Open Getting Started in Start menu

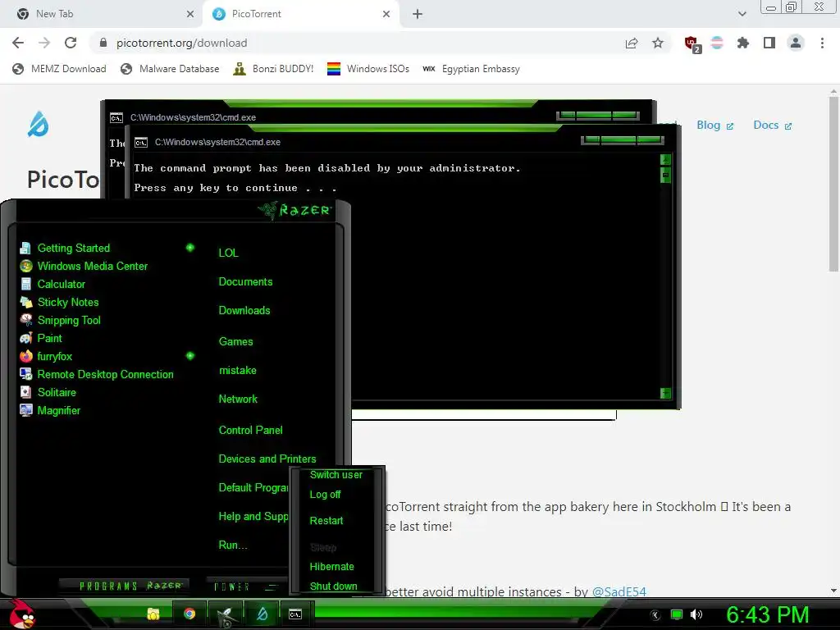point(64,248)
